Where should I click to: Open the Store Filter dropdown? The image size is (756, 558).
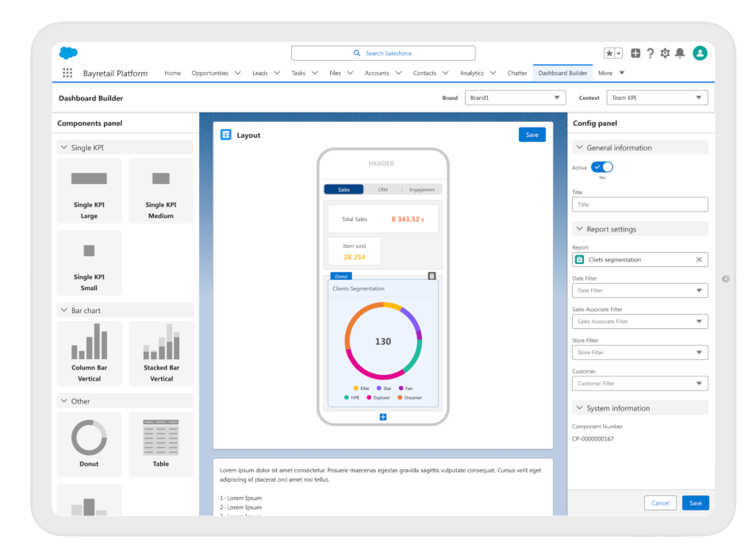(x=640, y=352)
